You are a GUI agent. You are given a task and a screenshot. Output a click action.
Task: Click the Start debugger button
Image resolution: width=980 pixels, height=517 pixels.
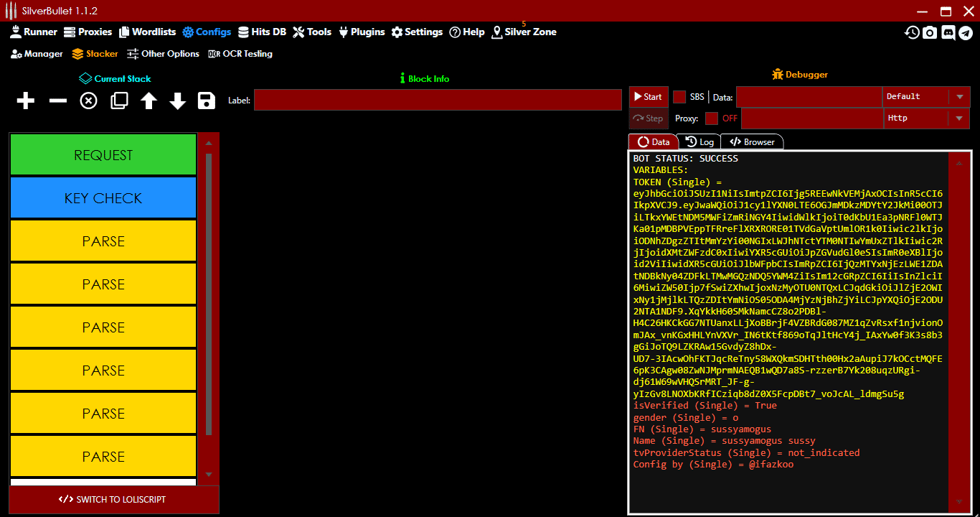[x=648, y=97]
